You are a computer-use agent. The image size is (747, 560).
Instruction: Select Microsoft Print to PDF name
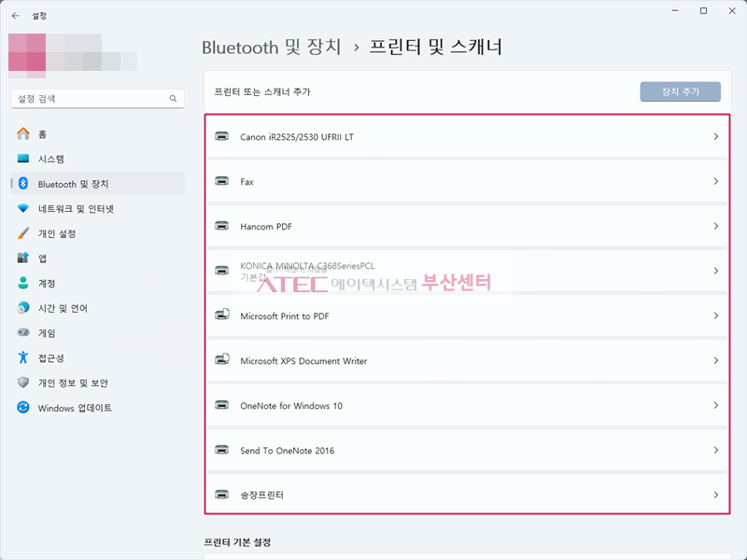pos(285,316)
